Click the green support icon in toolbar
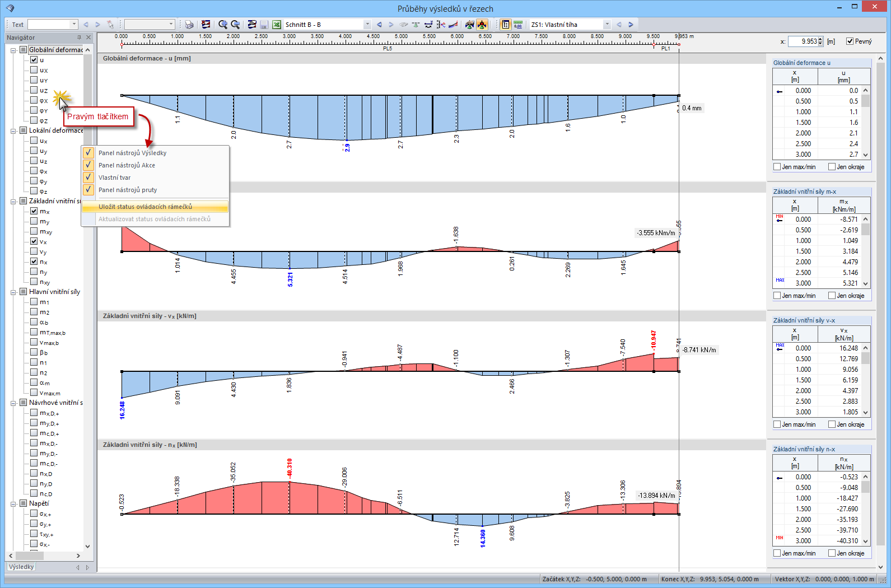The width and height of the screenshot is (891, 588). tap(416, 25)
